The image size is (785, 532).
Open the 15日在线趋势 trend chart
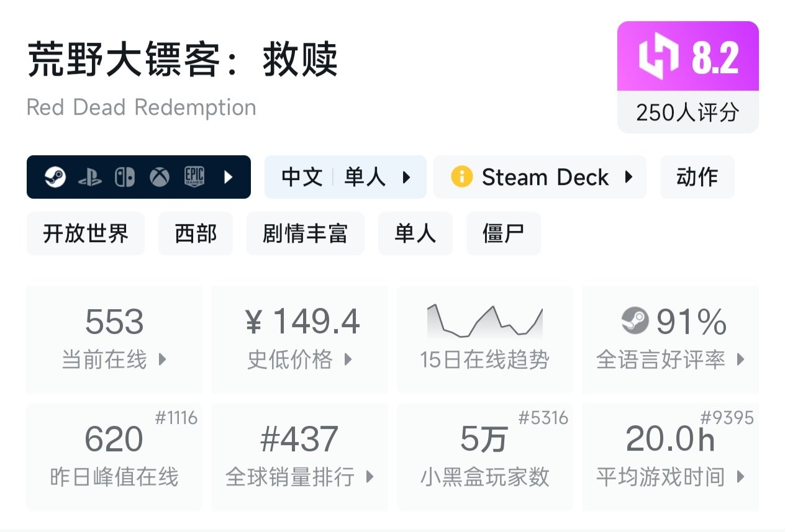[484, 339]
